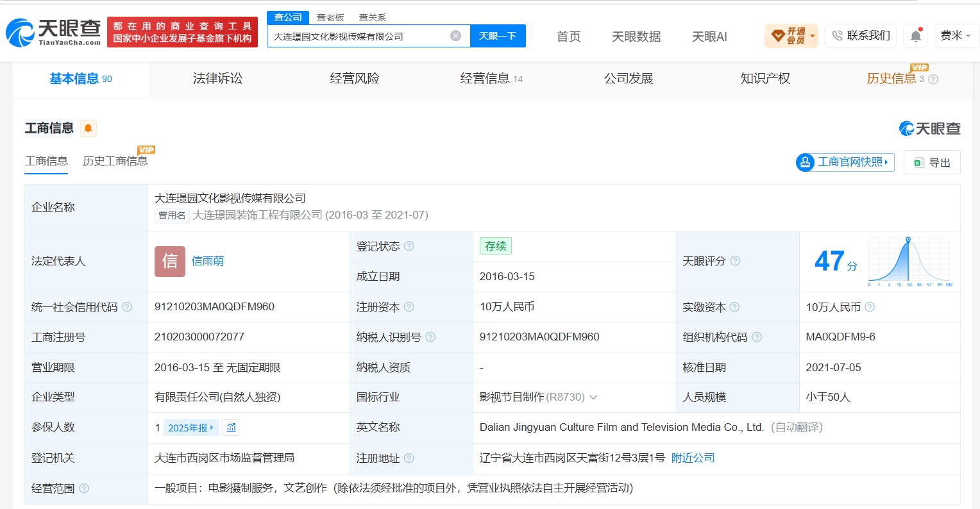Click the 曾用名 former name tag
Screen dimensions: 980x509
[x=172, y=215]
